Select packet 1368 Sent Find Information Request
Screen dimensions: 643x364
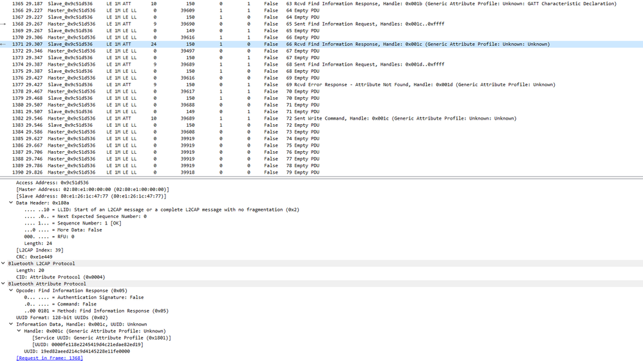pos(322,24)
